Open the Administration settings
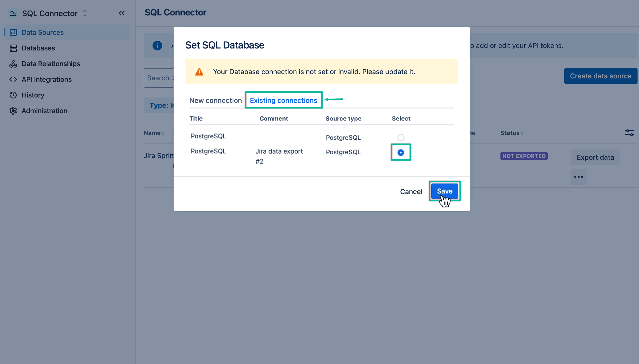 click(44, 110)
